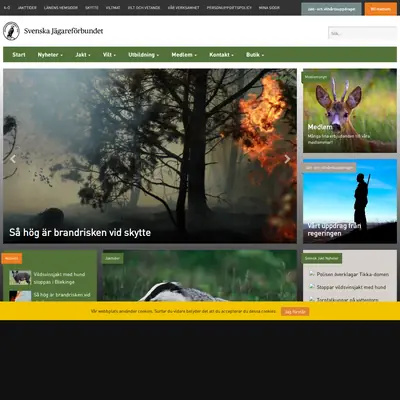Click the search input field
400x400 pixels.
(x=362, y=33)
